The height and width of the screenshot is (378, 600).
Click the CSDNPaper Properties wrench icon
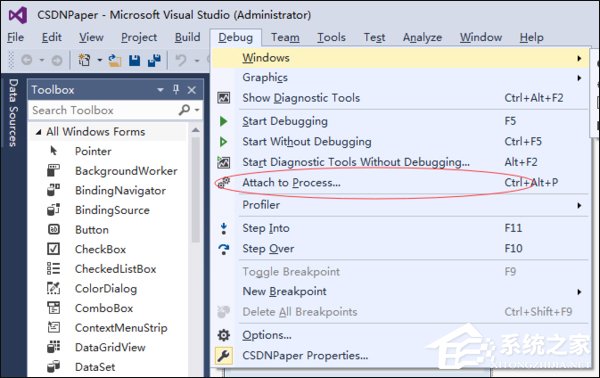pyautogui.click(x=223, y=355)
